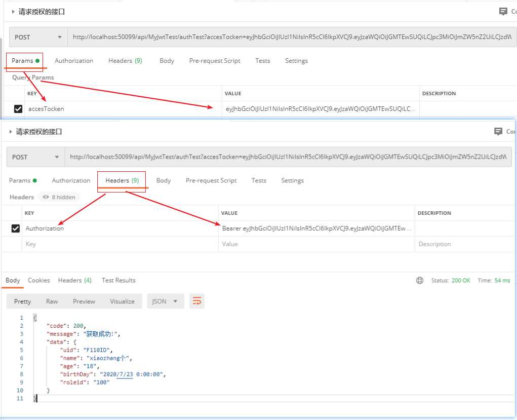
Task: Open Tests tab in lower panel
Action: click(x=259, y=180)
